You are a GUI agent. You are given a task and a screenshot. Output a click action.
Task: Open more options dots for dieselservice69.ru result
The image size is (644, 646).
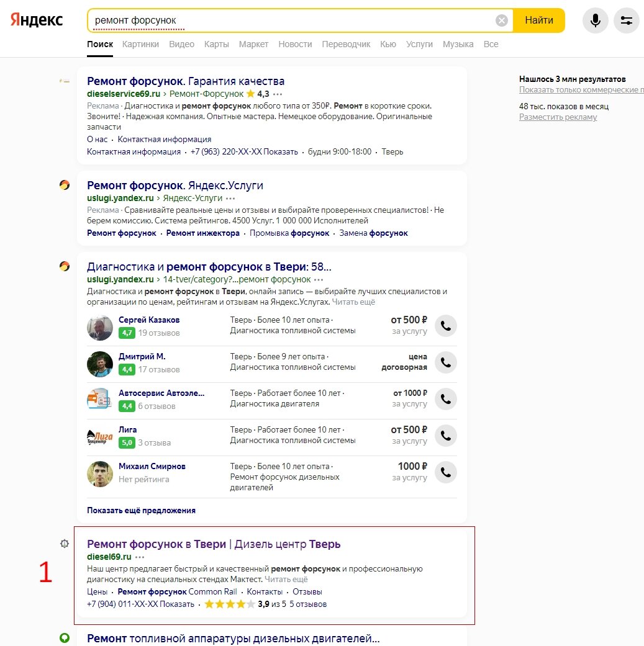click(x=278, y=94)
